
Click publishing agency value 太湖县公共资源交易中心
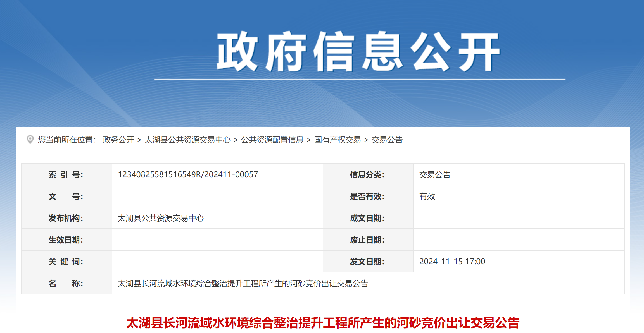pyautogui.click(x=161, y=218)
